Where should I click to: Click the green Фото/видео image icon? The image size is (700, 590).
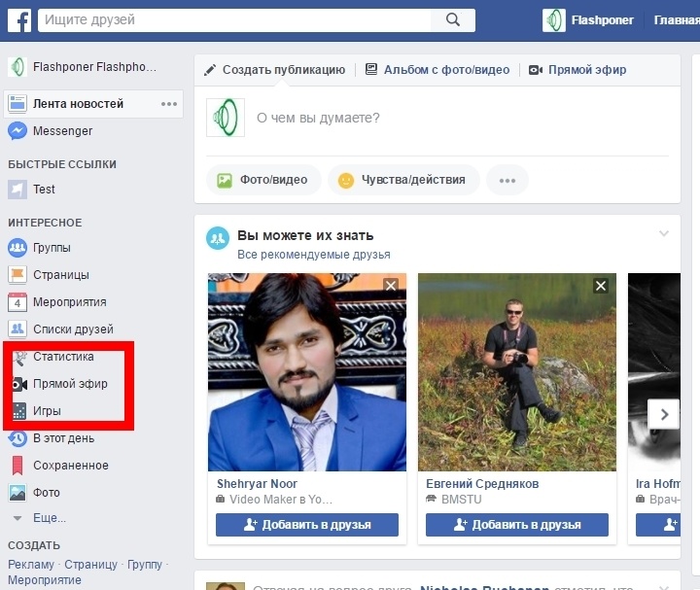(225, 180)
